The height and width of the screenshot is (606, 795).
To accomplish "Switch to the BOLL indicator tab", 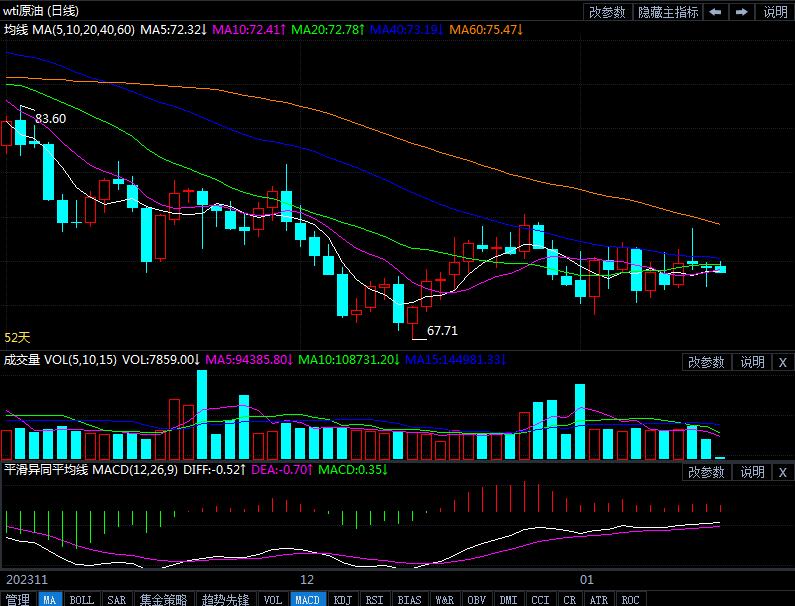I will [81, 599].
